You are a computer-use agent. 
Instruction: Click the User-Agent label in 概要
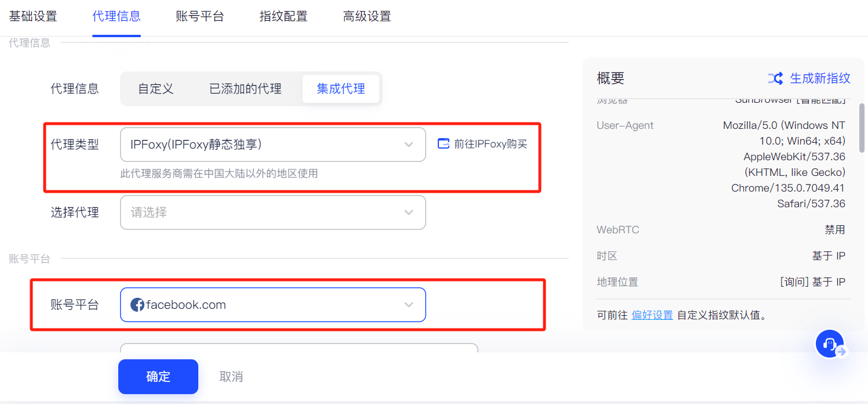pos(625,125)
